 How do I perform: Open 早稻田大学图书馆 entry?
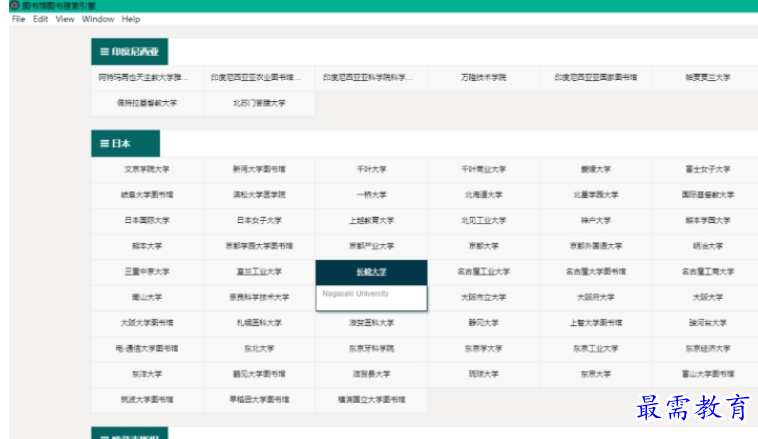tap(259, 399)
